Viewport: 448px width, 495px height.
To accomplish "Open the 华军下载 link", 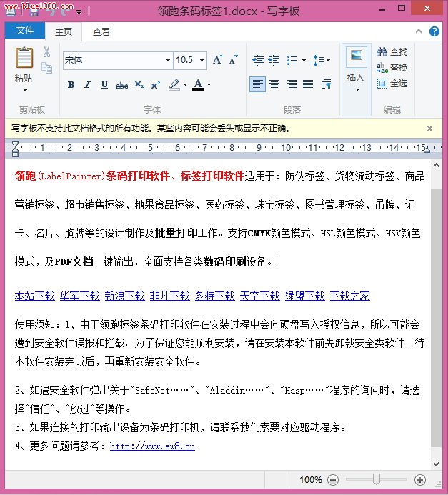I will click(x=80, y=296).
